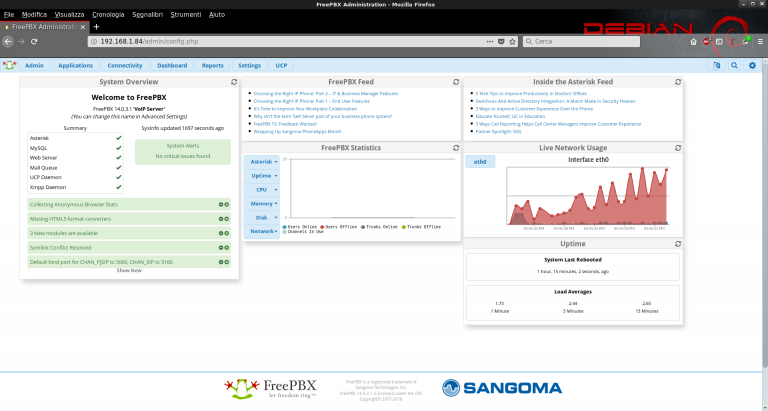
Task: Open the Dashboard menu item
Action: (172, 65)
